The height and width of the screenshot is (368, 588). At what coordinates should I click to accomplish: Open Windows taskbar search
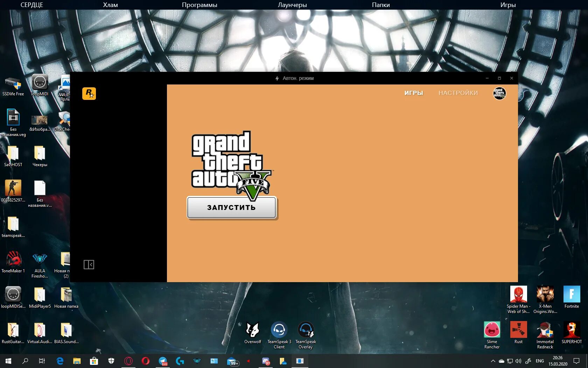(25, 361)
